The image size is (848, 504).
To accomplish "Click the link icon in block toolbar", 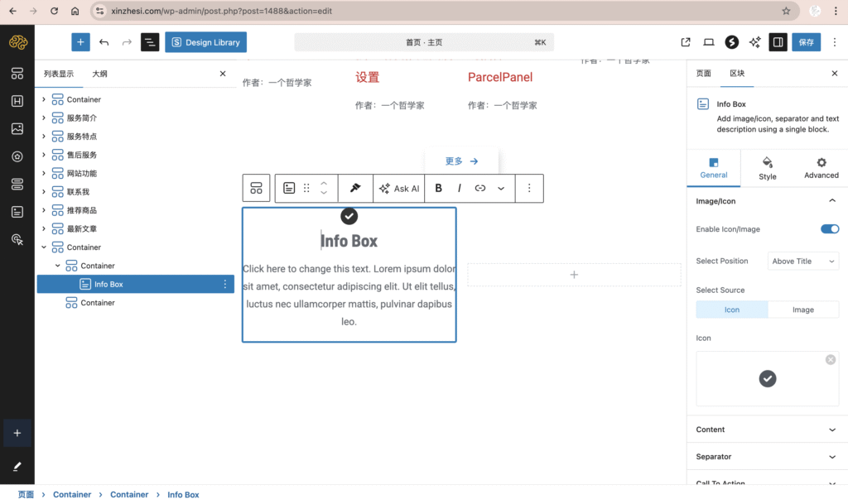I will coord(480,189).
